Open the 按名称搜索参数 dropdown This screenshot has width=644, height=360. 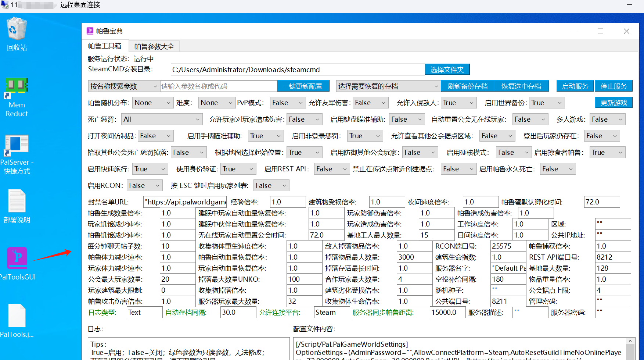[124, 86]
